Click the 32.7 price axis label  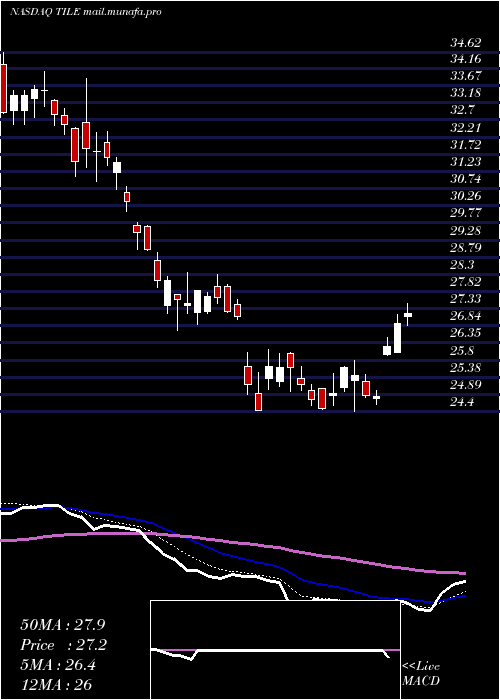coord(463,110)
